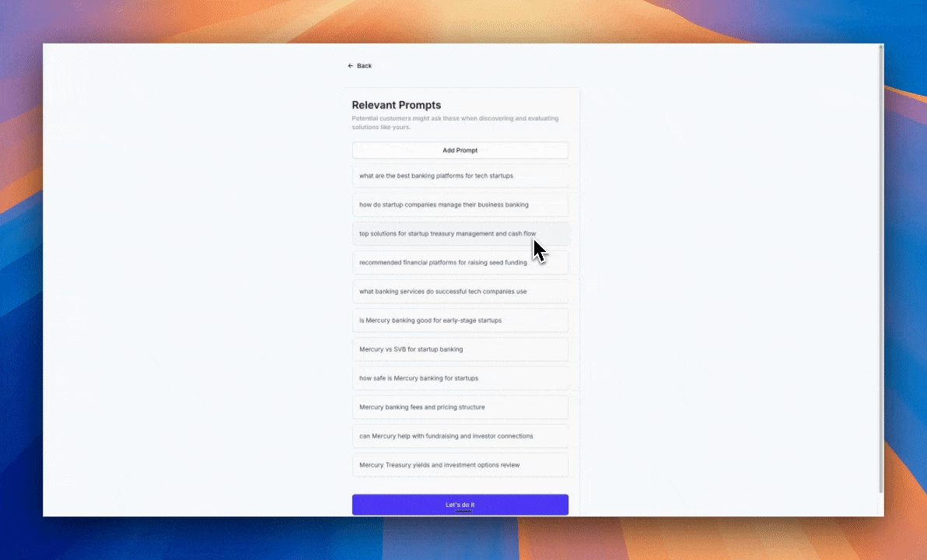Select the best banking platforms for tech startups prompt

point(460,176)
